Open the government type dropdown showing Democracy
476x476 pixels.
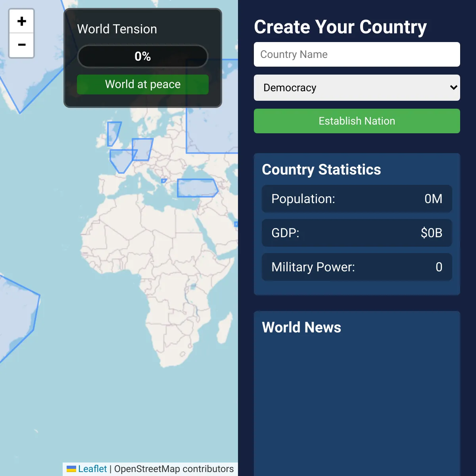357,88
